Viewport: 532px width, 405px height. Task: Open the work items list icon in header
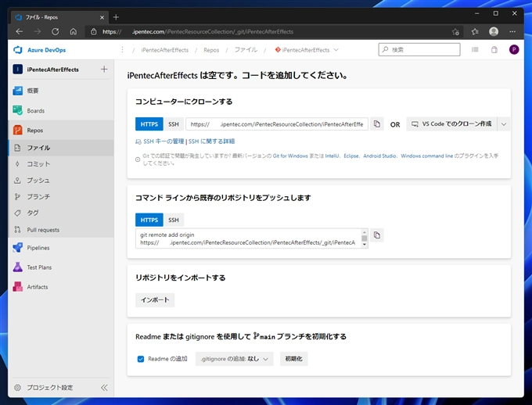coord(475,50)
